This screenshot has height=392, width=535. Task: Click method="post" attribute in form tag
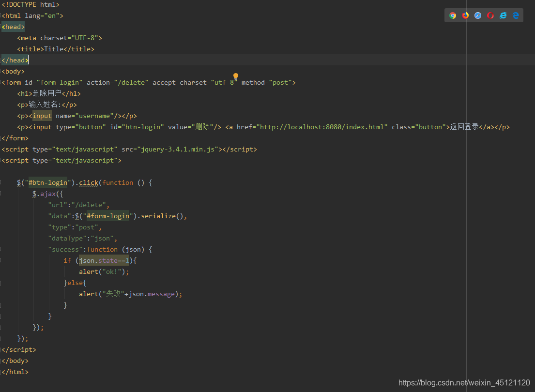(x=266, y=83)
